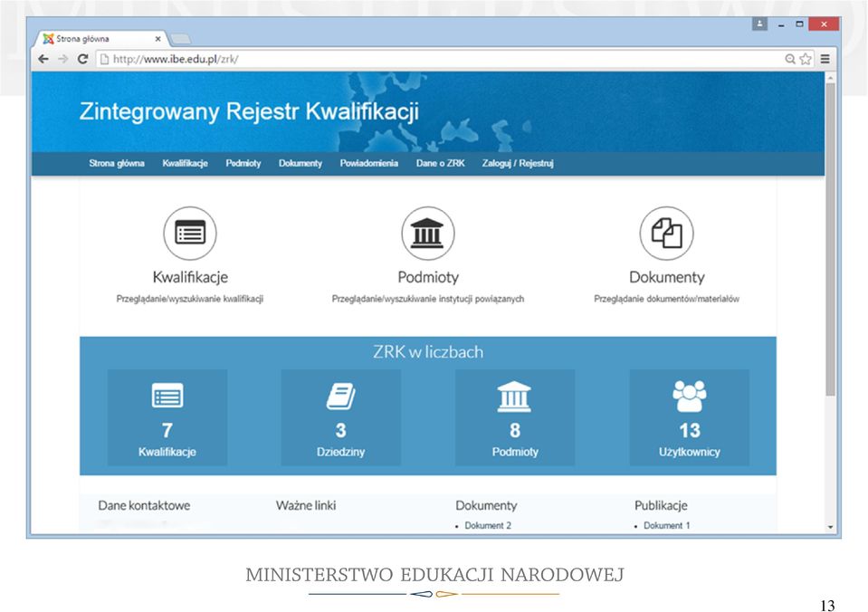Click the Kwalifikacje heading link
This screenshot has height=612, width=868.
(190, 277)
